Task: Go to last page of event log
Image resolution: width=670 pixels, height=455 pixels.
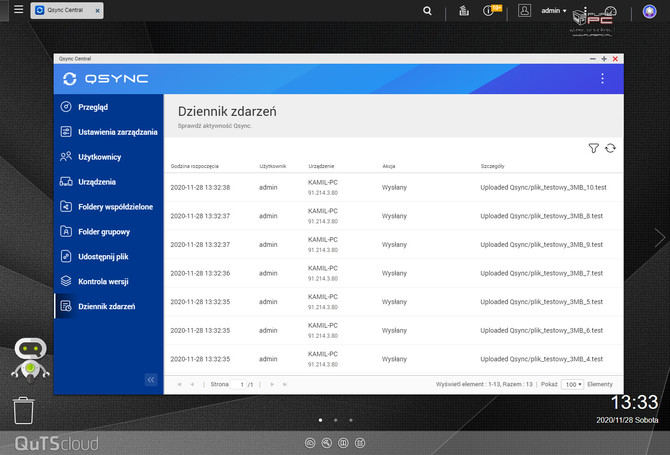Action: pos(285,384)
